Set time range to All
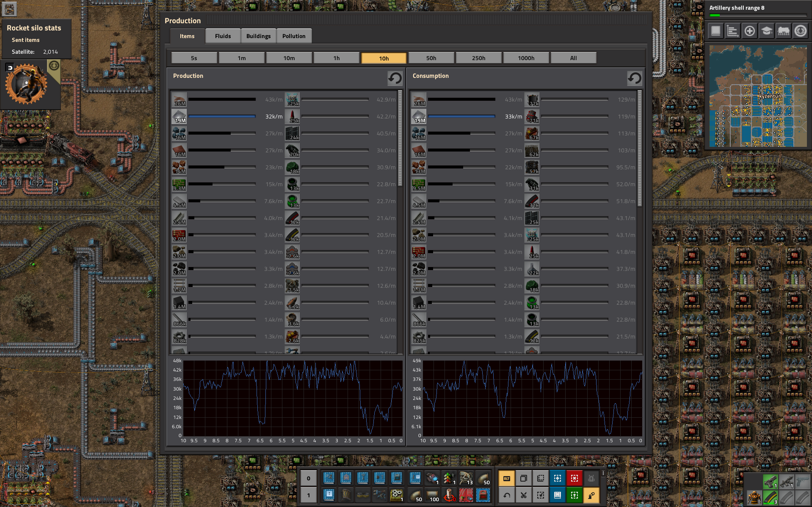This screenshot has width=812, height=507. point(573,58)
